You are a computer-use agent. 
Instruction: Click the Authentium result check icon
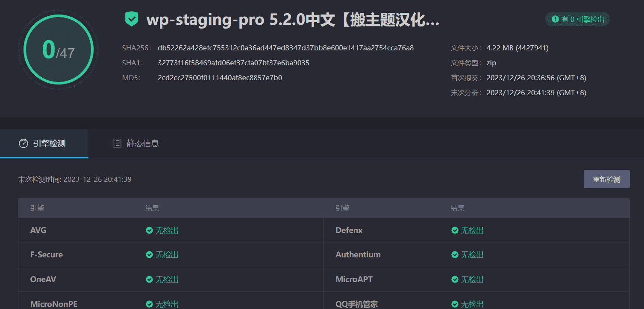(x=455, y=255)
